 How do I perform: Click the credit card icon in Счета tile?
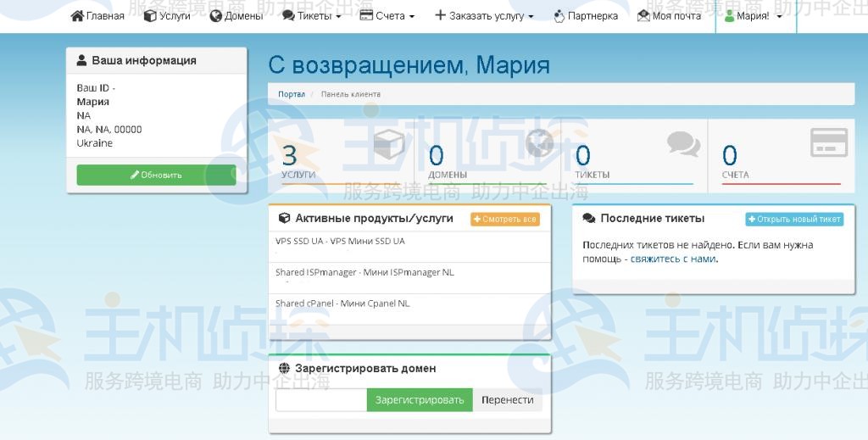[829, 142]
